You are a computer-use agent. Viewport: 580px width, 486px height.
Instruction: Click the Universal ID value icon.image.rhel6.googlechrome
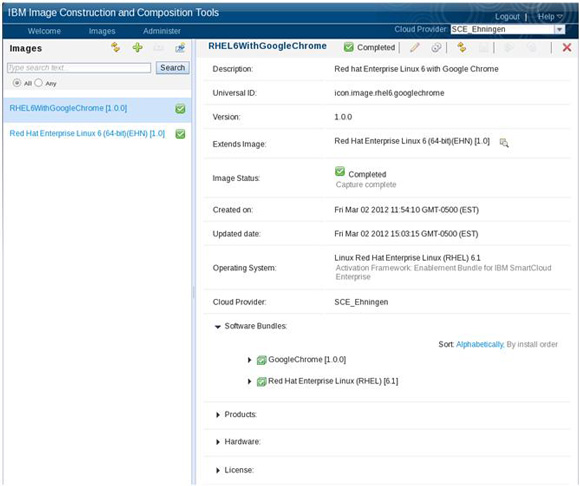pyautogui.click(x=389, y=93)
